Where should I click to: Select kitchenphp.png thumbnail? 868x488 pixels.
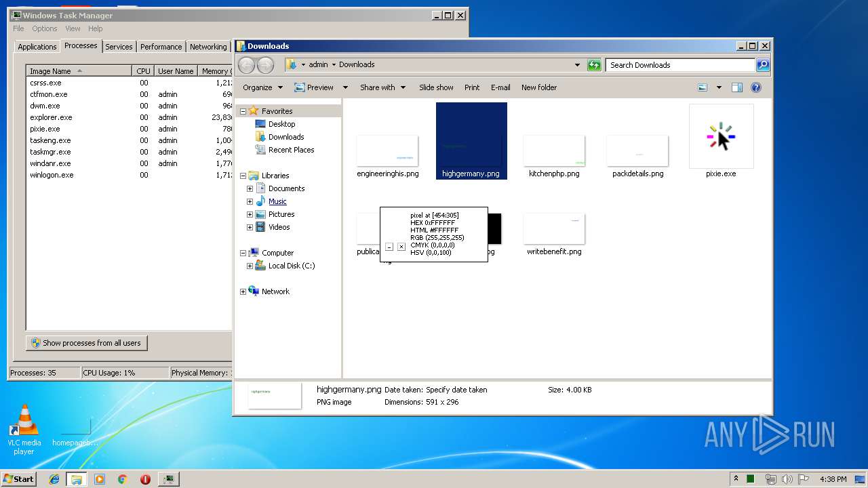[554, 150]
